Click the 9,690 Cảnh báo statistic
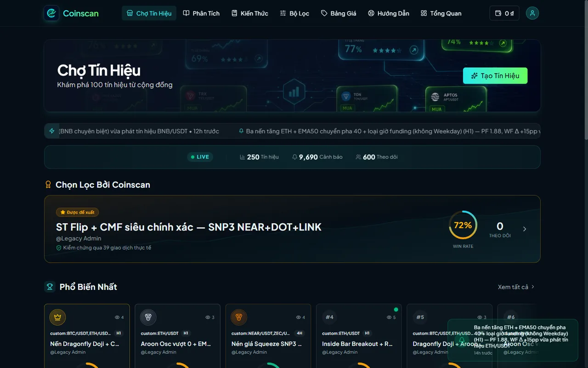Image resolution: width=588 pixels, height=368 pixels. [x=317, y=157]
